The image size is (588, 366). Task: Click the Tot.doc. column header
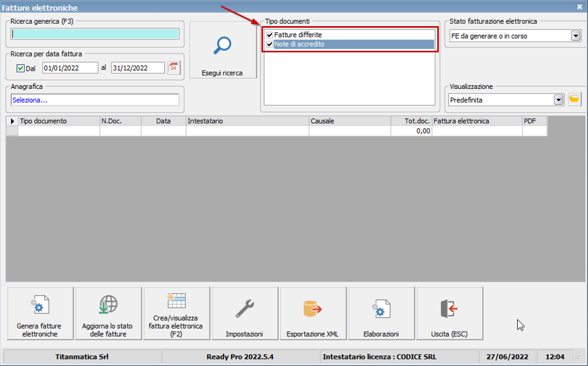click(x=411, y=121)
